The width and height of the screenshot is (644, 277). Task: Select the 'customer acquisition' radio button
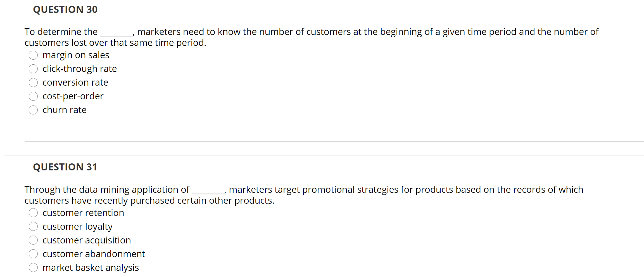pos(33,240)
